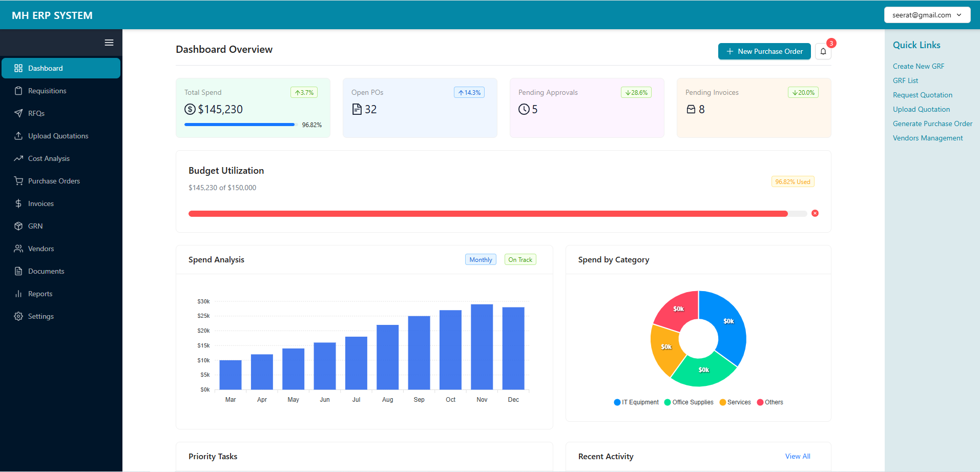
Task: Click the Requisitions clipboard icon
Action: (18, 91)
